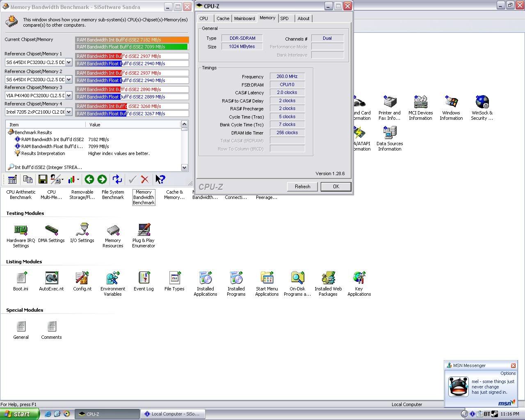Switch to the Mainboard tab in CPU-Z
The height and width of the screenshot is (420, 525).
click(x=244, y=18)
